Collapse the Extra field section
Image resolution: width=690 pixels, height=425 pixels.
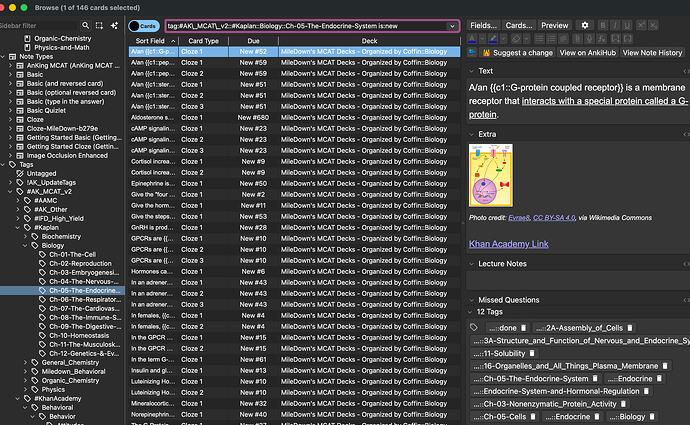coord(471,134)
